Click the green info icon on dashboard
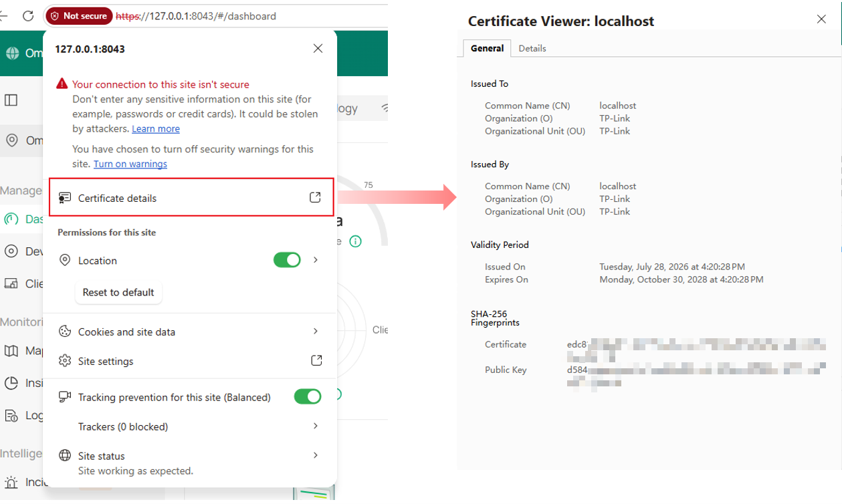 pos(356,241)
